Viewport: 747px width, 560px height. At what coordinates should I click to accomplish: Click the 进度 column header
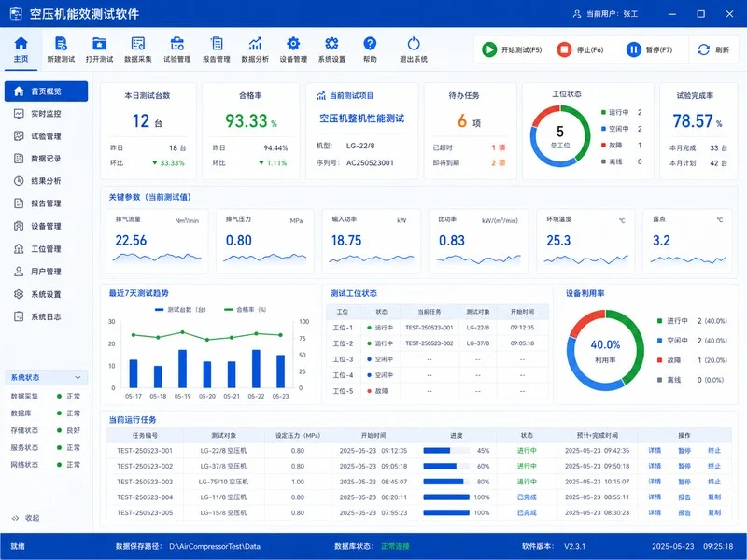tap(457, 435)
